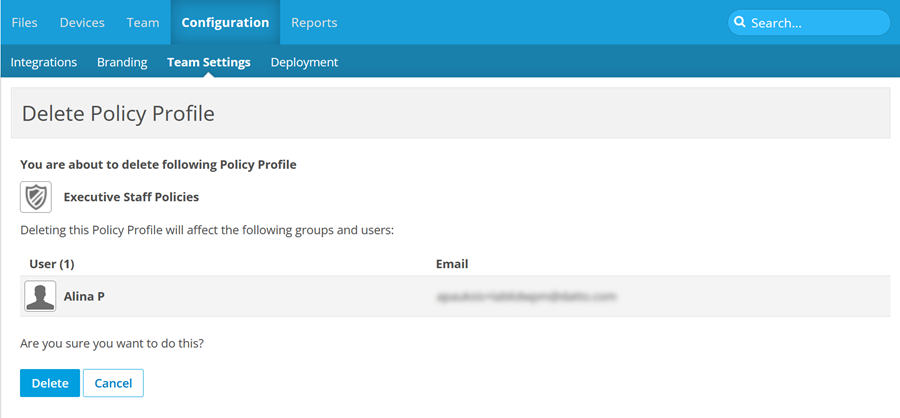Open the Files tab

tap(25, 22)
